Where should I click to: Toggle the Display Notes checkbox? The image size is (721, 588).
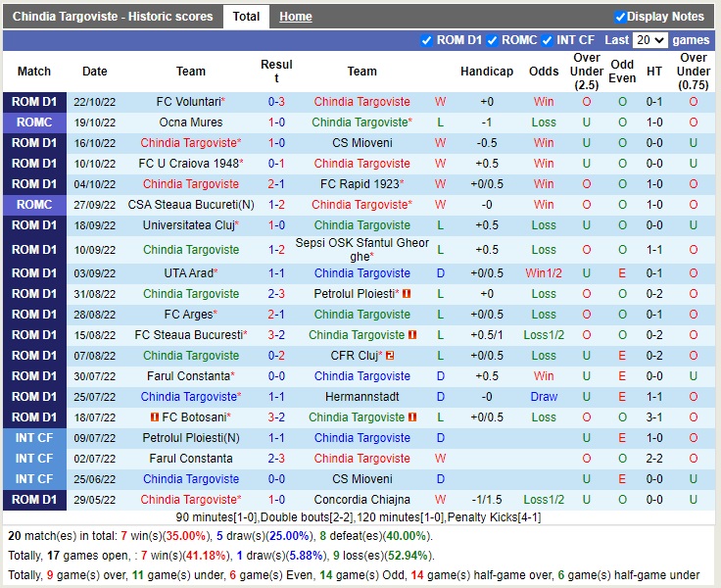click(x=620, y=17)
